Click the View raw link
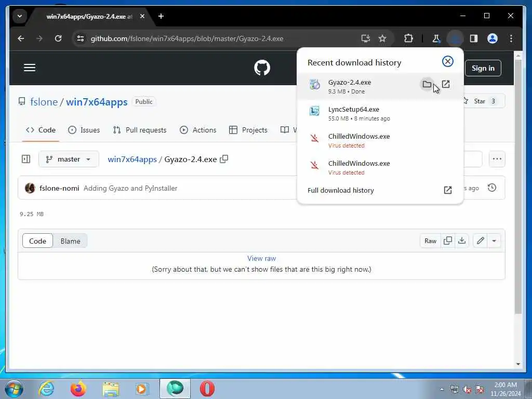 [262, 258]
